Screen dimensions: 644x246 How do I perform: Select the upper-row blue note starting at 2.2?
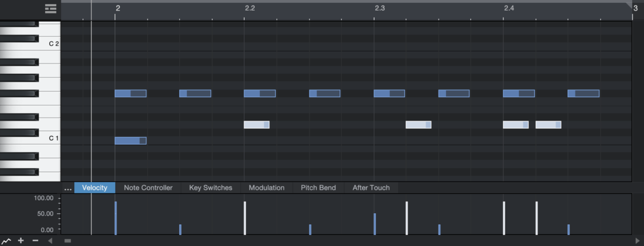(259, 93)
